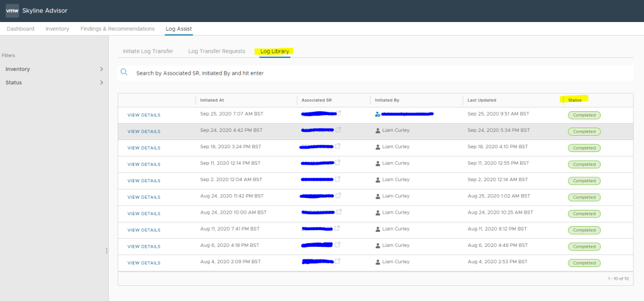Viewport: 644px width, 301px height.
Task: Click View Details for Sep 25 entry
Action: click(x=143, y=115)
